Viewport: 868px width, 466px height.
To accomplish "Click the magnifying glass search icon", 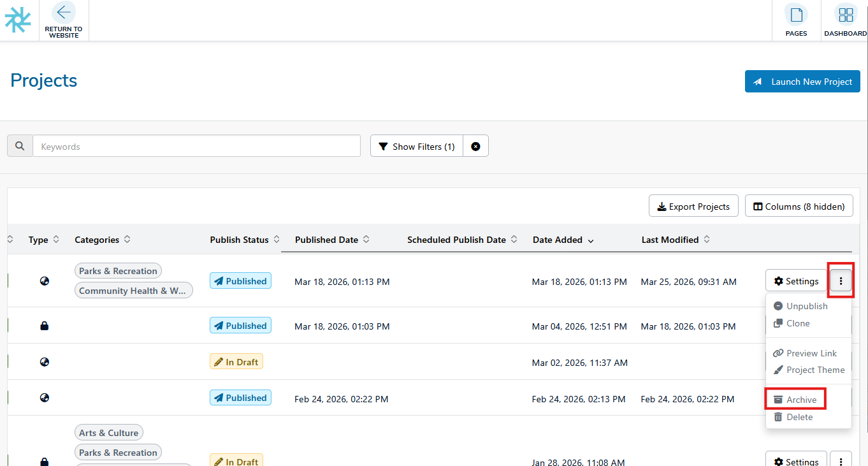I will click(x=20, y=146).
